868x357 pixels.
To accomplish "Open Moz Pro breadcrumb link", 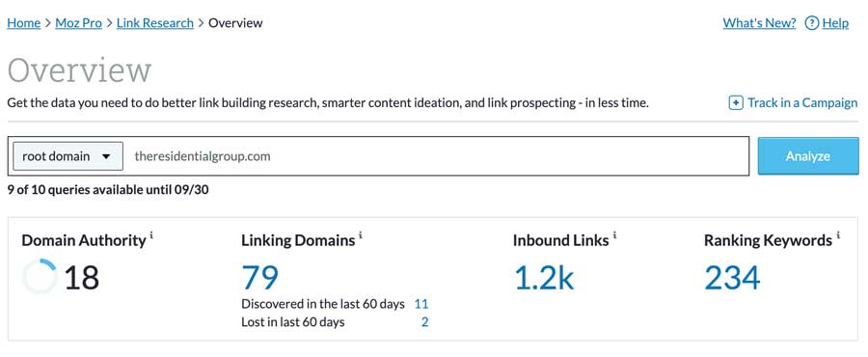I will 79,23.
